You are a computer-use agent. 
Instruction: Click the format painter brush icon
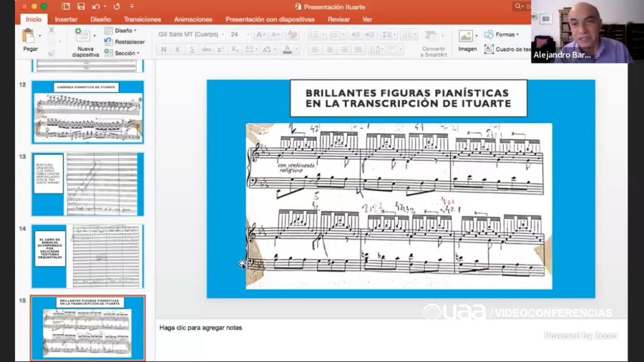click(x=52, y=53)
